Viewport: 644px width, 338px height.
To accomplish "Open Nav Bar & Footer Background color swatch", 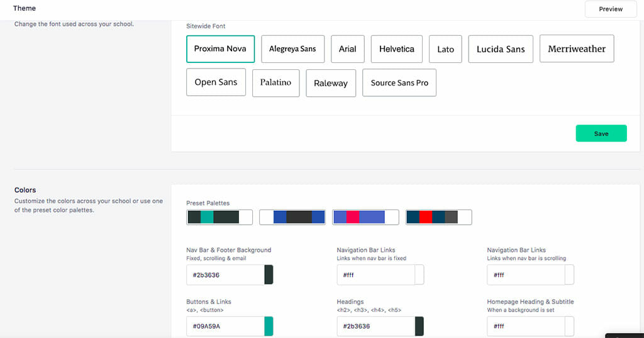I will click(269, 274).
